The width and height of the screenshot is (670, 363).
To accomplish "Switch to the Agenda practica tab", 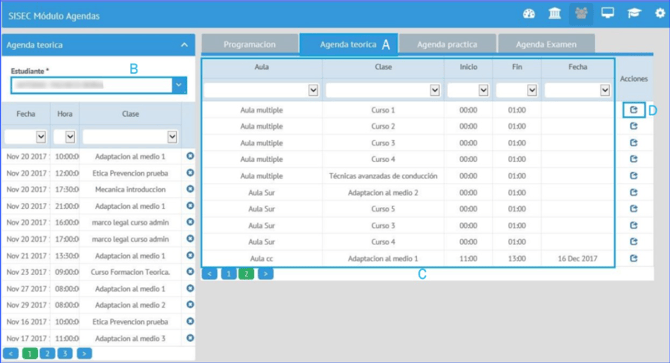I will (447, 44).
